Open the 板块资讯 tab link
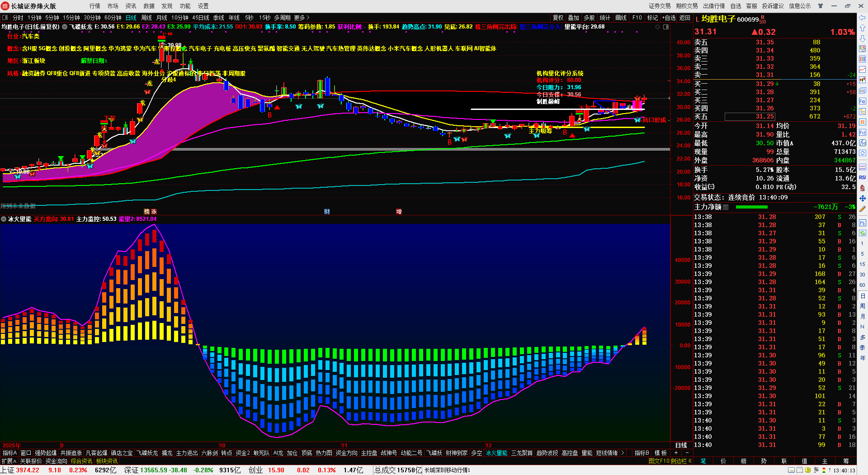 [107, 461]
